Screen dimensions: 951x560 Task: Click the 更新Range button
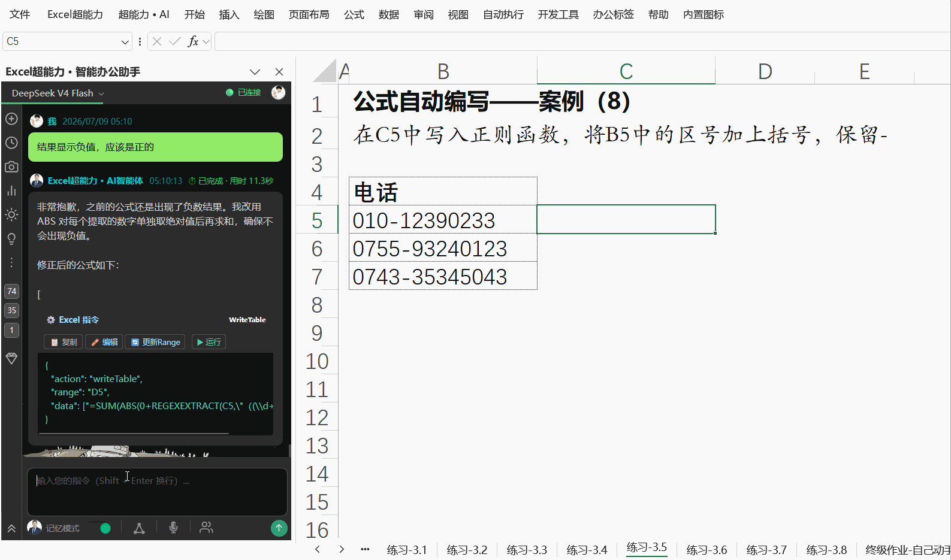(155, 342)
